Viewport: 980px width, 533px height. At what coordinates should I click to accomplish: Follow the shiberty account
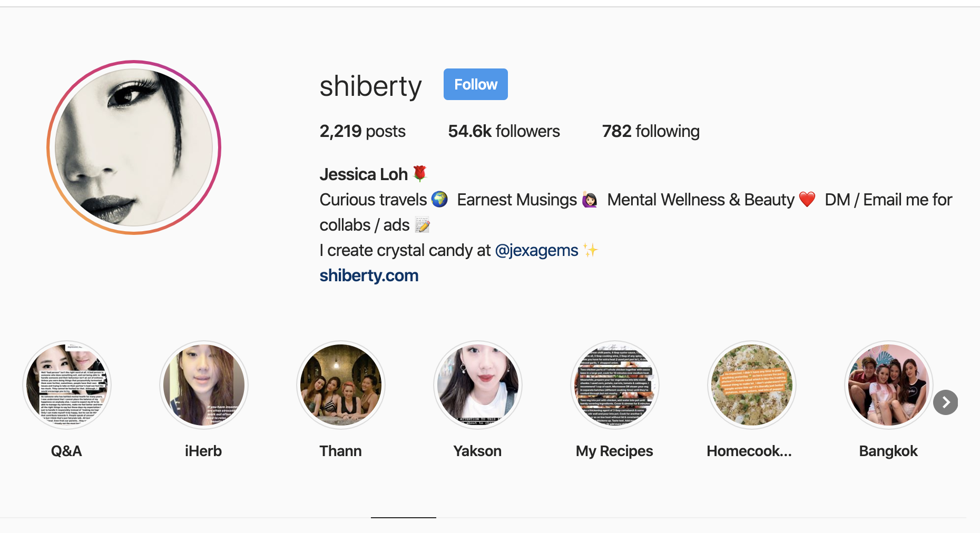point(476,84)
